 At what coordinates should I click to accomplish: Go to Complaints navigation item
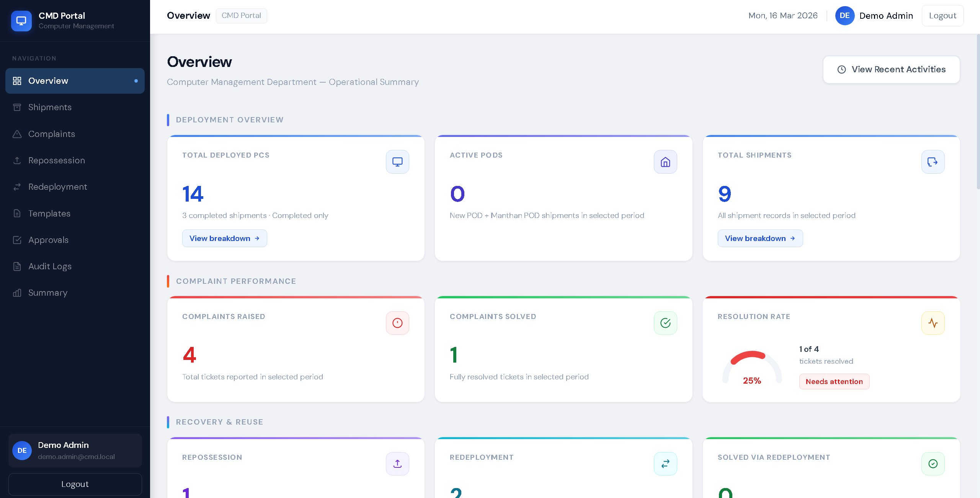51,134
